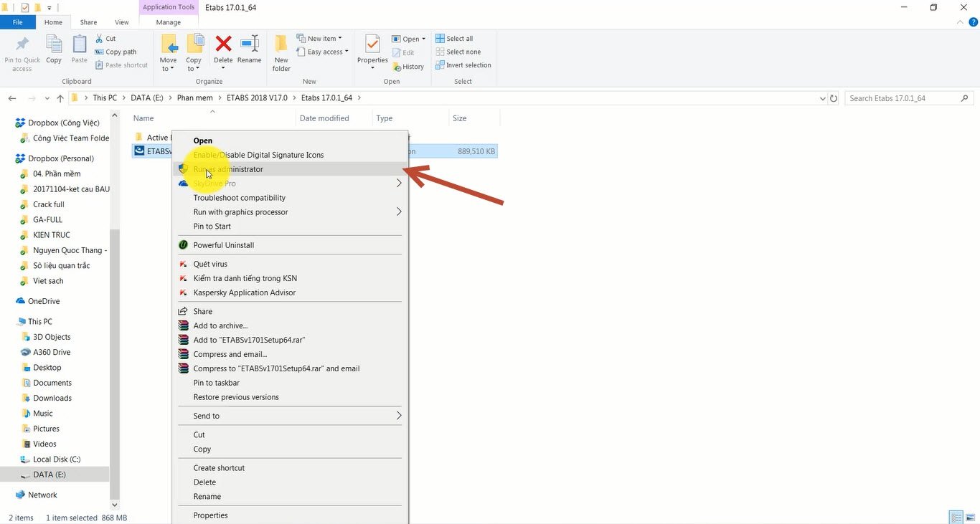Open OneDrive in the navigation pane

(x=44, y=302)
